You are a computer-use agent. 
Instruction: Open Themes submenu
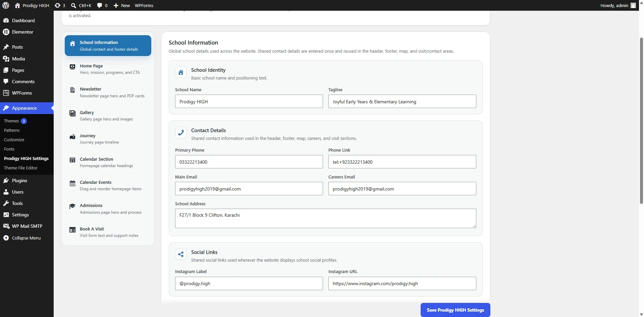[x=11, y=121]
